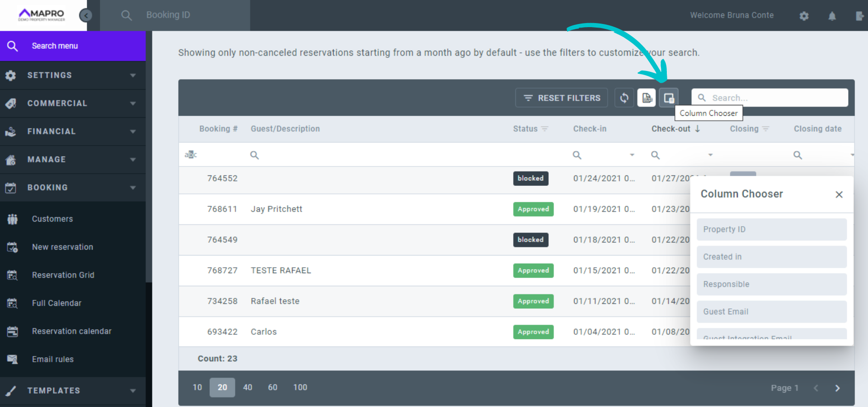Go to Reservation Grid menu item
Viewport: 868px width, 407px height.
point(63,275)
